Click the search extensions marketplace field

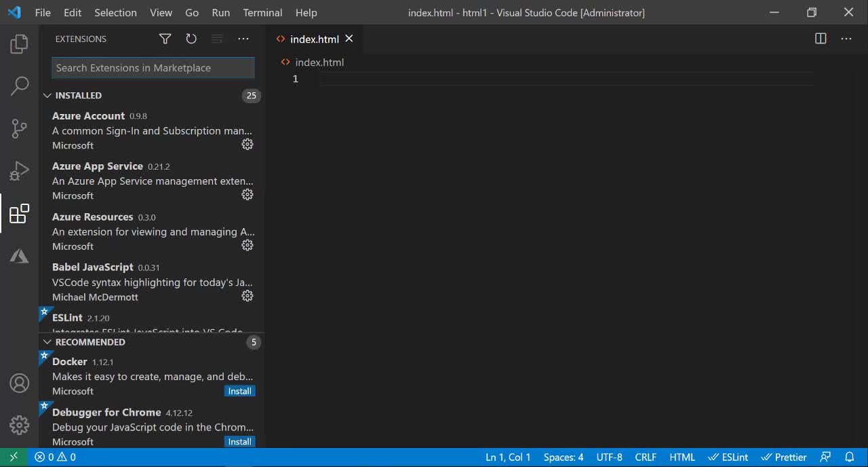153,68
